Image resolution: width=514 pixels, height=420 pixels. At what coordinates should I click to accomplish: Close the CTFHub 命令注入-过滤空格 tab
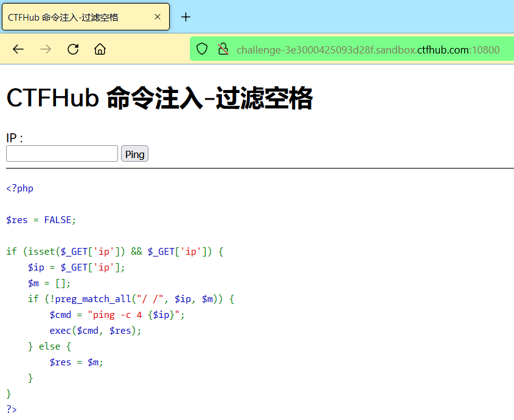(x=158, y=16)
